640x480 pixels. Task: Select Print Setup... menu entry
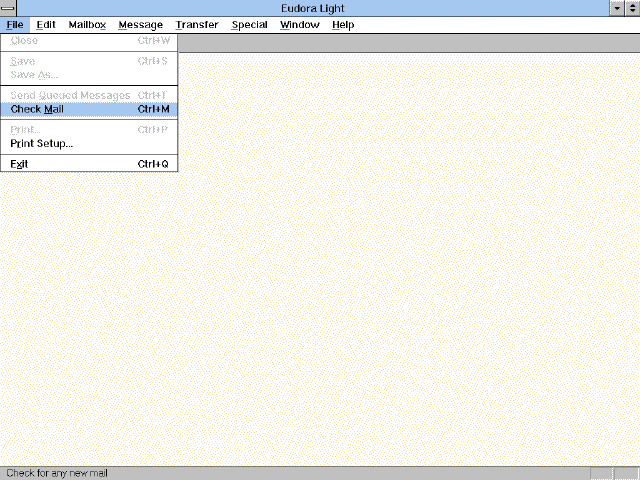coord(89,144)
